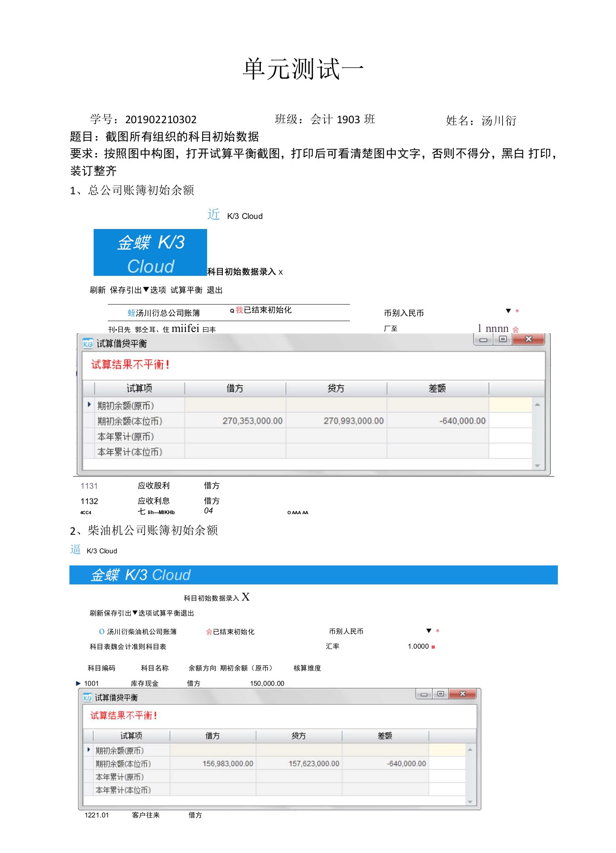Viewport: 616px width, 853px height.
Task: Select the row marker next to 1001 库存现金
Action: [78, 683]
